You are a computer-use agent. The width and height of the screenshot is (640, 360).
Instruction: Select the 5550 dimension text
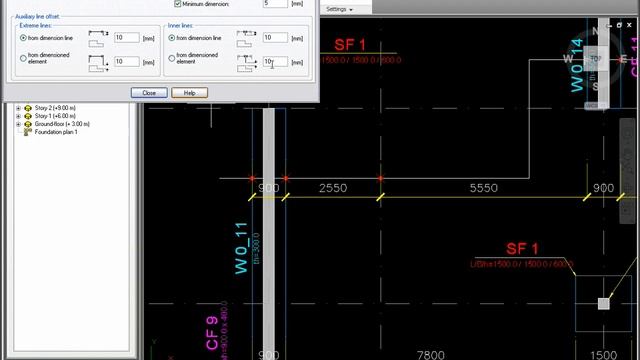pos(484,188)
